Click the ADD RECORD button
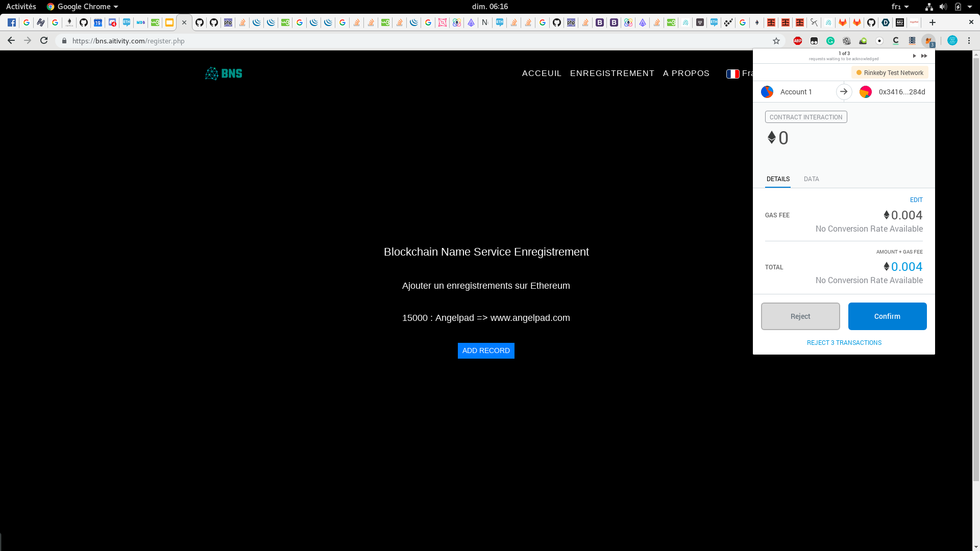 click(x=486, y=350)
